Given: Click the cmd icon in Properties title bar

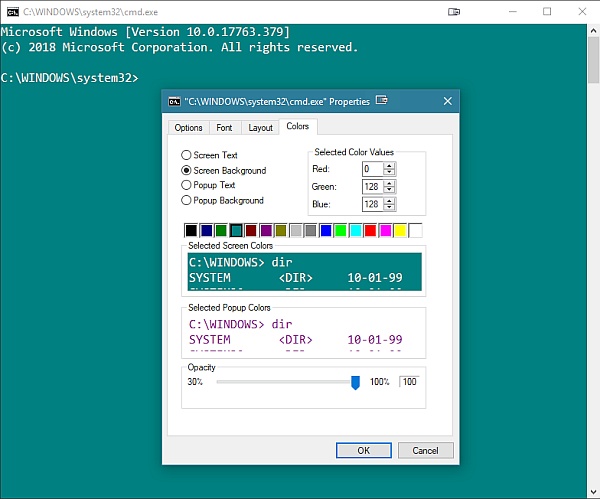Looking at the screenshot, I should 174,101.
